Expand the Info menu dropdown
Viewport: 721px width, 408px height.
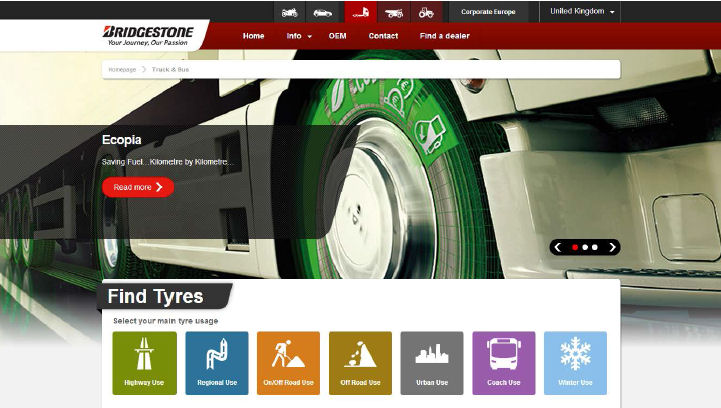[299, 36]
